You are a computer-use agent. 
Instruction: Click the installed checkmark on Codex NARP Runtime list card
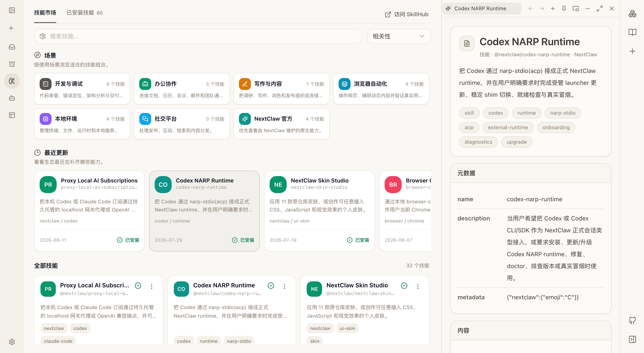pyautogui.click(x=271, y=285)
